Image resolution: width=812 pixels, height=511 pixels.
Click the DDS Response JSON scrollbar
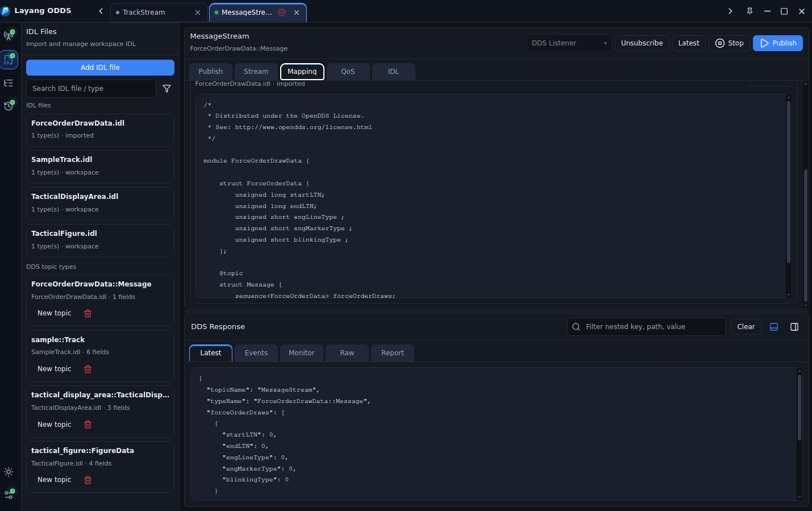click(x=799, y=407)
